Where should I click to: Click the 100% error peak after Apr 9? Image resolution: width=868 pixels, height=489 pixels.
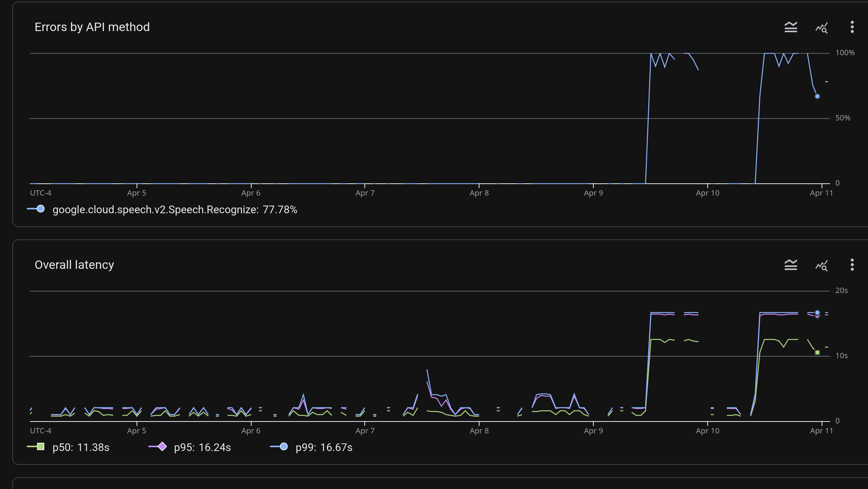(x=651, y=54)
